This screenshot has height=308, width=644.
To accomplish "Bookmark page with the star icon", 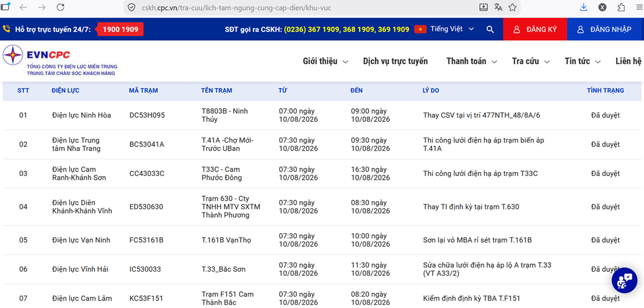I will point(512,7).
